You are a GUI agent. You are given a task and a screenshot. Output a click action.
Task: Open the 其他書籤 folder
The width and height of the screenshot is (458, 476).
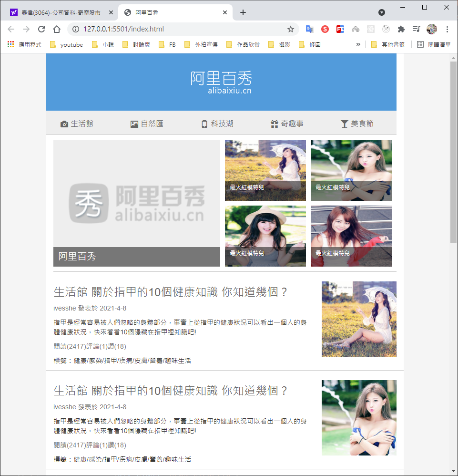[x=388, y=45]
